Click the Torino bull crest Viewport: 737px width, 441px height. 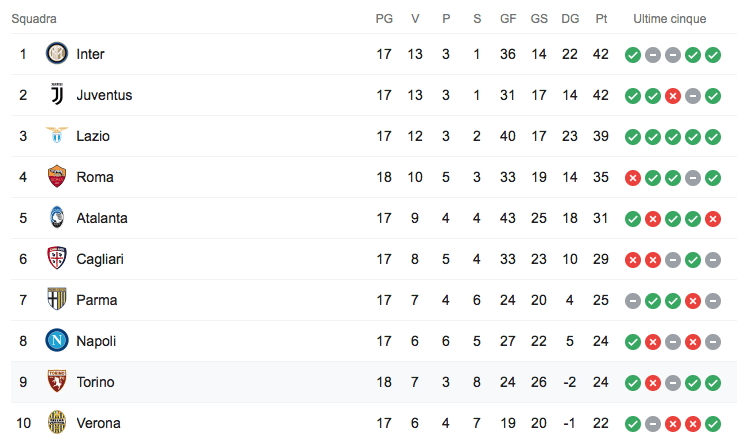[x=56, y=382]
